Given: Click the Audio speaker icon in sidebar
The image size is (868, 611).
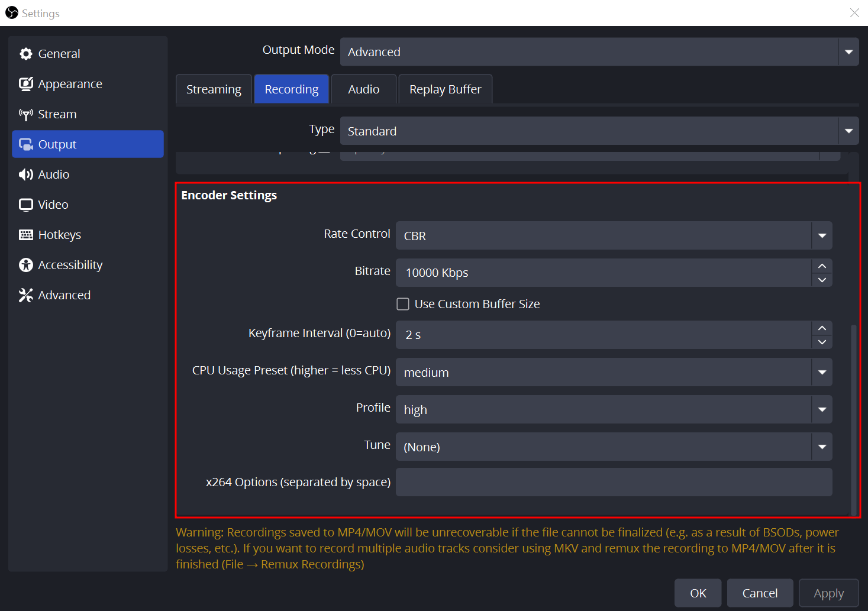Looking at the screenshot, I should 26,174.
